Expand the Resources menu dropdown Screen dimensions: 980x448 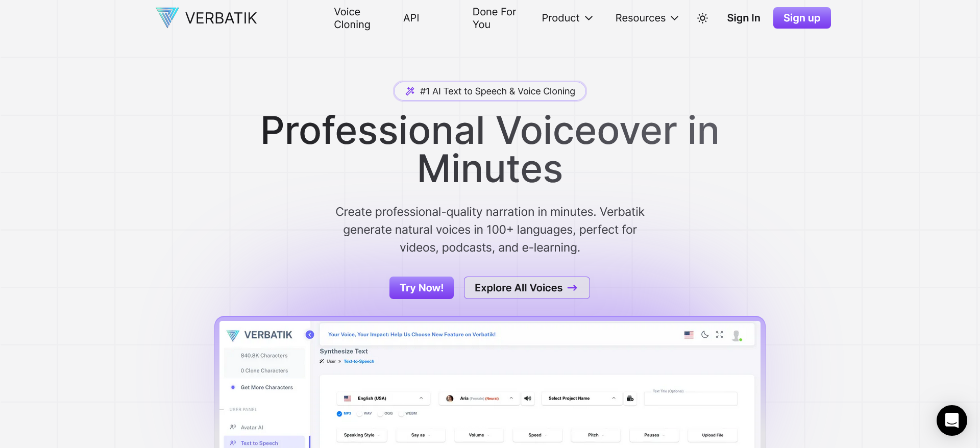pos(647,18)
